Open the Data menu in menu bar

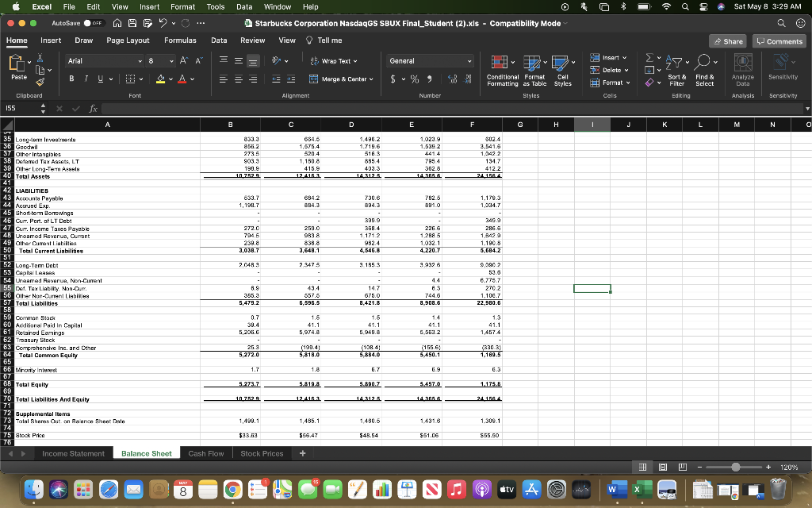[244, 6]
